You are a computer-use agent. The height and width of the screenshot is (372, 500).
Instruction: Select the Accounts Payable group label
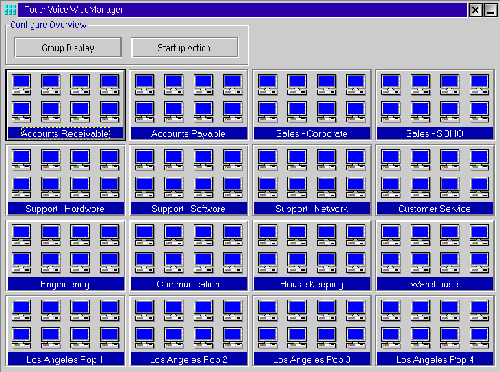[189, 133]
